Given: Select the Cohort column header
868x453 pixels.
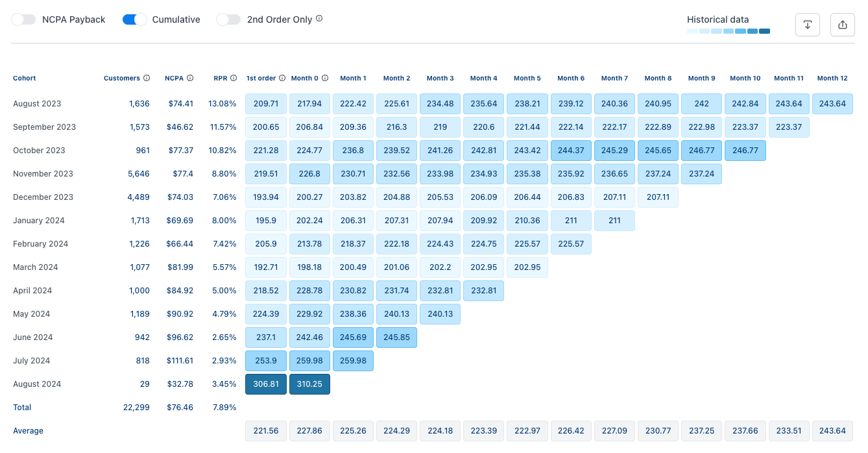Looking at the screenshot, I should (x=25, y=78).
